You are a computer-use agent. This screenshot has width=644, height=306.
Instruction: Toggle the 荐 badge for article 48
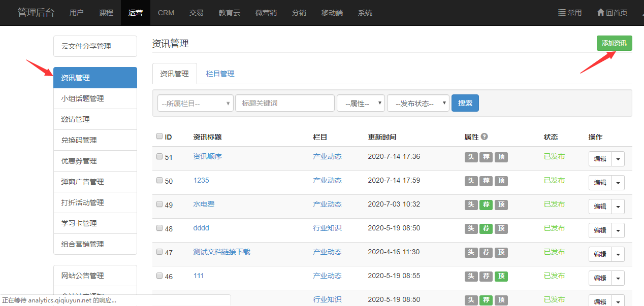coord(486,228)
